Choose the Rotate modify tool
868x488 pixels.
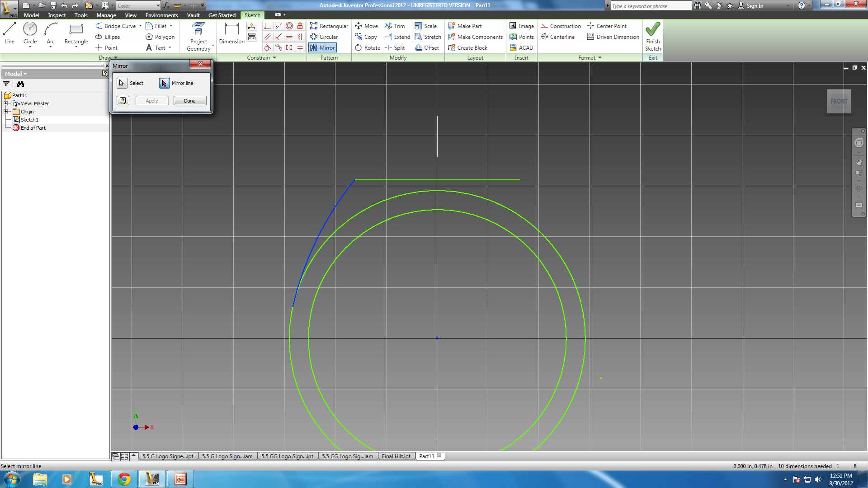coord(367,48)
